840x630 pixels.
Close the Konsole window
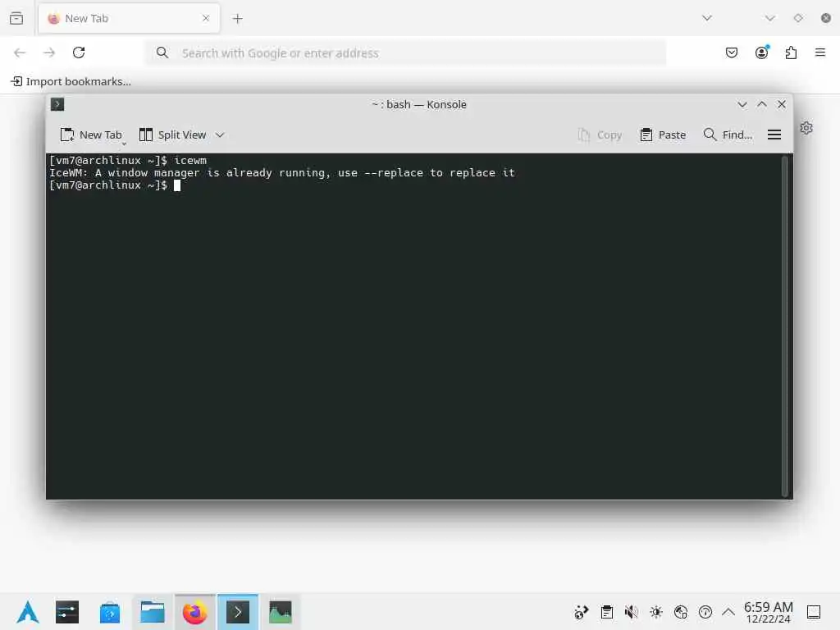point(782,104)
